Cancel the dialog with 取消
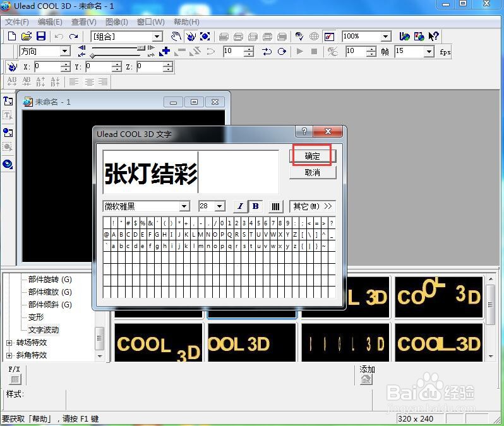This screenshot has width=504, height=426. [x=313, y=172]
